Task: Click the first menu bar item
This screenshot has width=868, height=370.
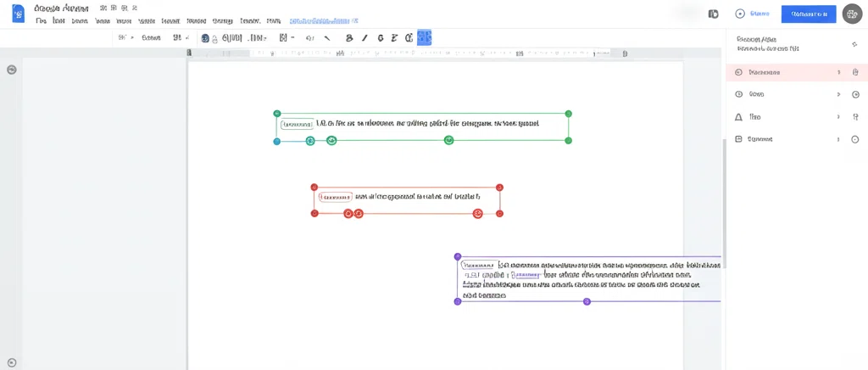Action: click(41, 21)
